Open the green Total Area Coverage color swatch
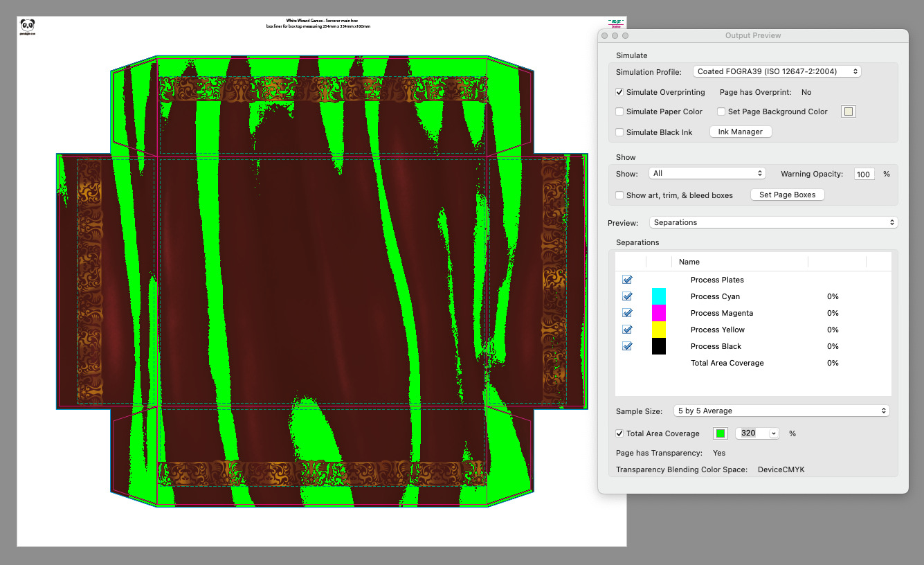This screenshot has height=565, width=924. (x=720, y=433)
